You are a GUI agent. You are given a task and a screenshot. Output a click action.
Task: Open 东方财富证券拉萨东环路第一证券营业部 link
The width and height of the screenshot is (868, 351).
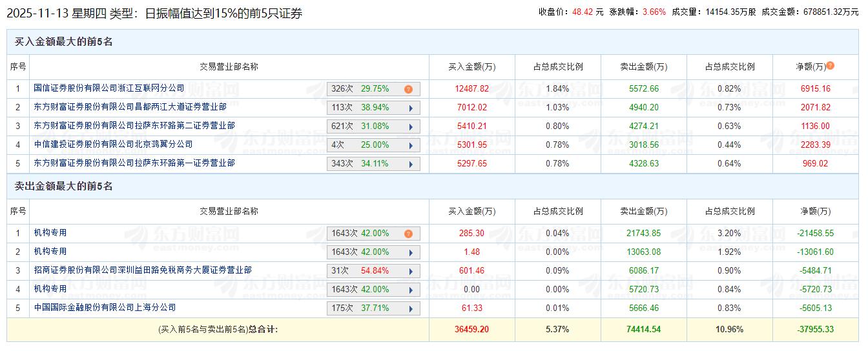pyautogui.click(x=134, y=163)
